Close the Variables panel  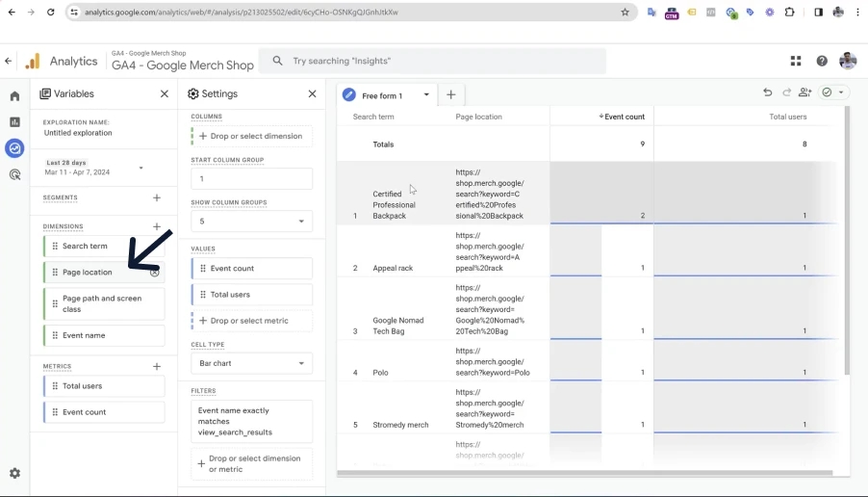[165, 93]
